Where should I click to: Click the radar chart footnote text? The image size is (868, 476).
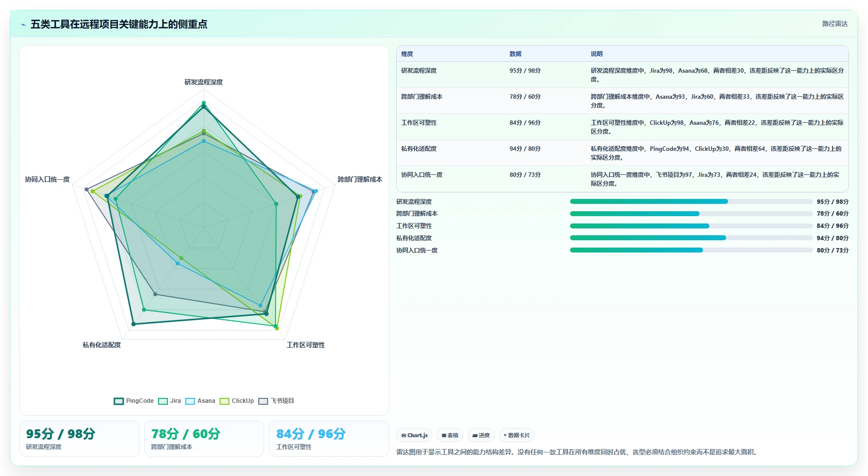tap(578, 452)
